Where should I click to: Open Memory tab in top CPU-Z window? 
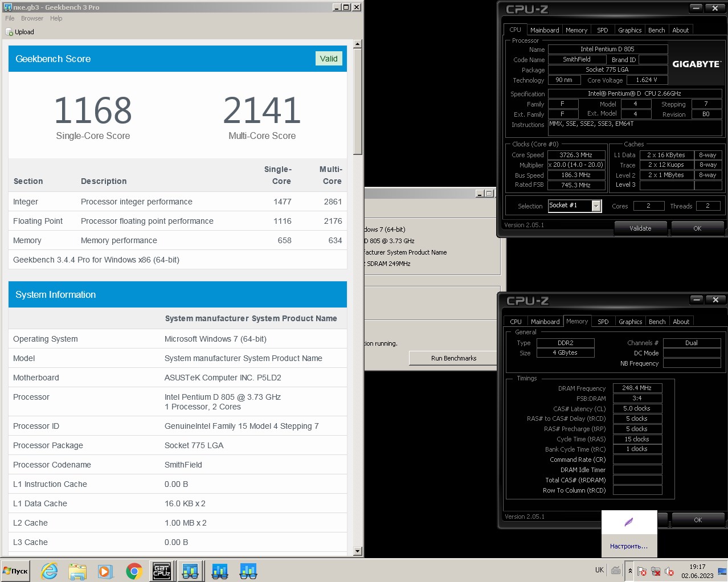(576, 30)
